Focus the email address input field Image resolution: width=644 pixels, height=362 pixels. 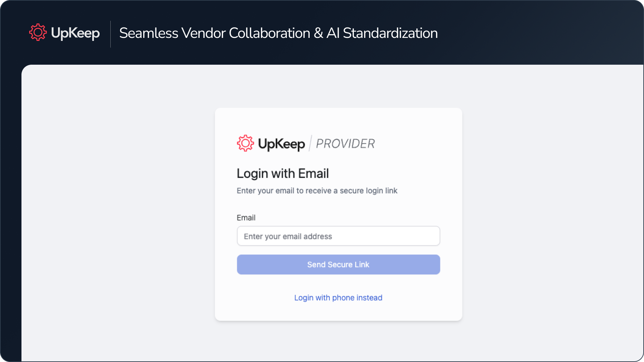[x=338, y=236]
